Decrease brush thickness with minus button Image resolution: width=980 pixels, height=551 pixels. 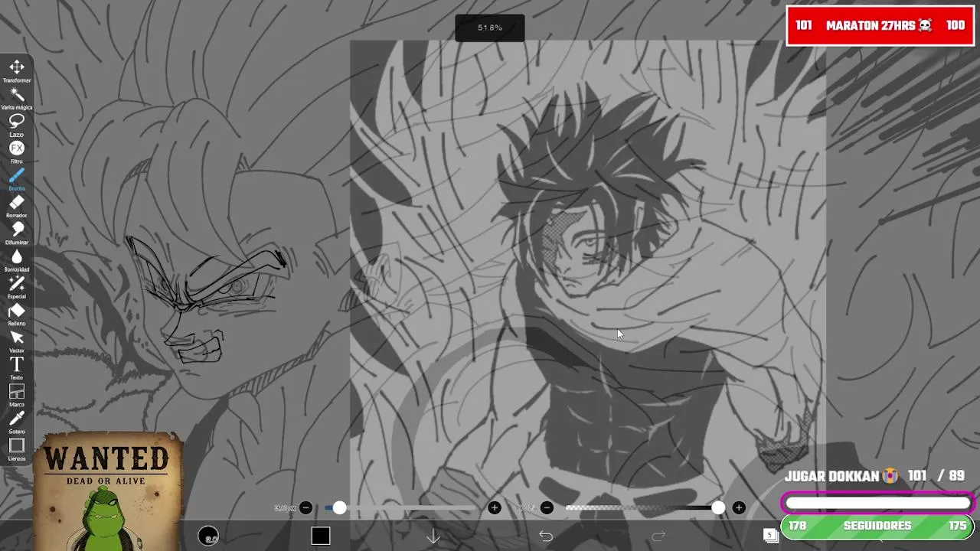(305, 507)
